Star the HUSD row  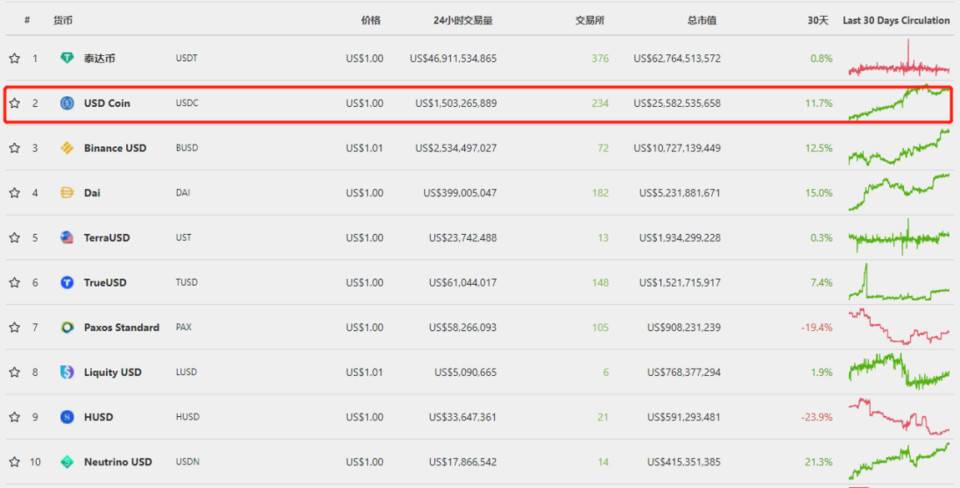click(x=15, y=417)
